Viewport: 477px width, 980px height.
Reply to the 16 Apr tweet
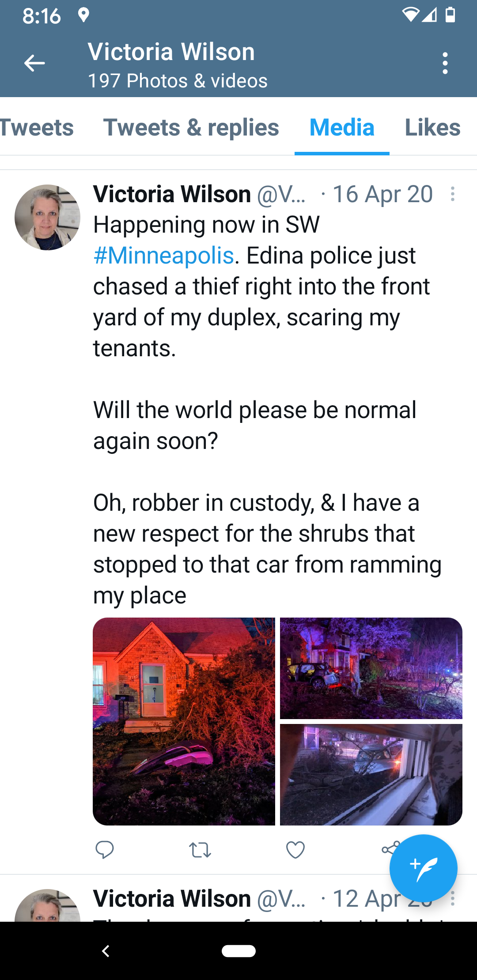tap(105, 849)
